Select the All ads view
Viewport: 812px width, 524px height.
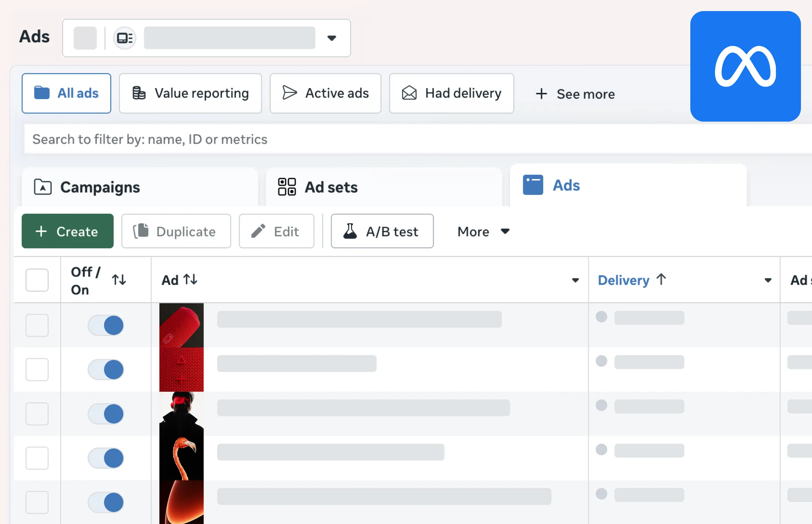[x=66, y=93]
